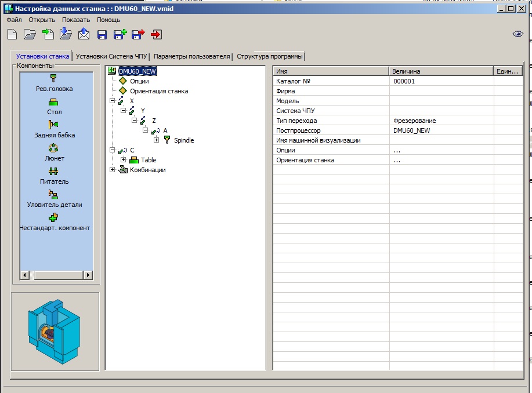Collapse the Z axis node
Image resolution: width=532 pixels, height=393 pixels.
134,121
